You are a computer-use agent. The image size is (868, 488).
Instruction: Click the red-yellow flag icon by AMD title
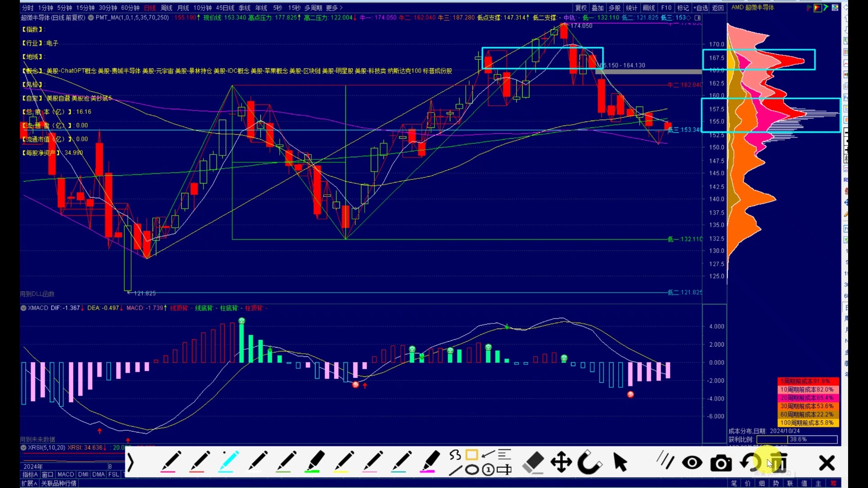click(x=817, y=8)
